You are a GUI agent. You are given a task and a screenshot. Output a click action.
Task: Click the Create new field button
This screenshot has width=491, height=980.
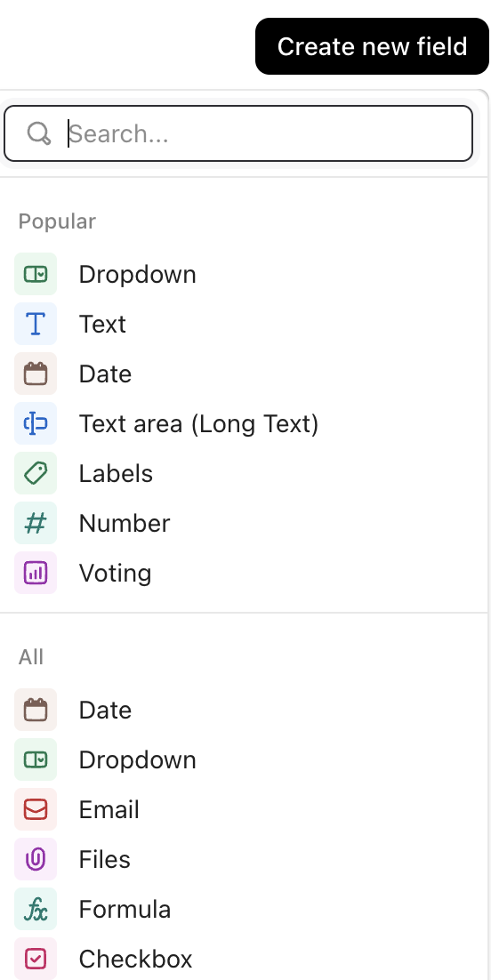372,46
